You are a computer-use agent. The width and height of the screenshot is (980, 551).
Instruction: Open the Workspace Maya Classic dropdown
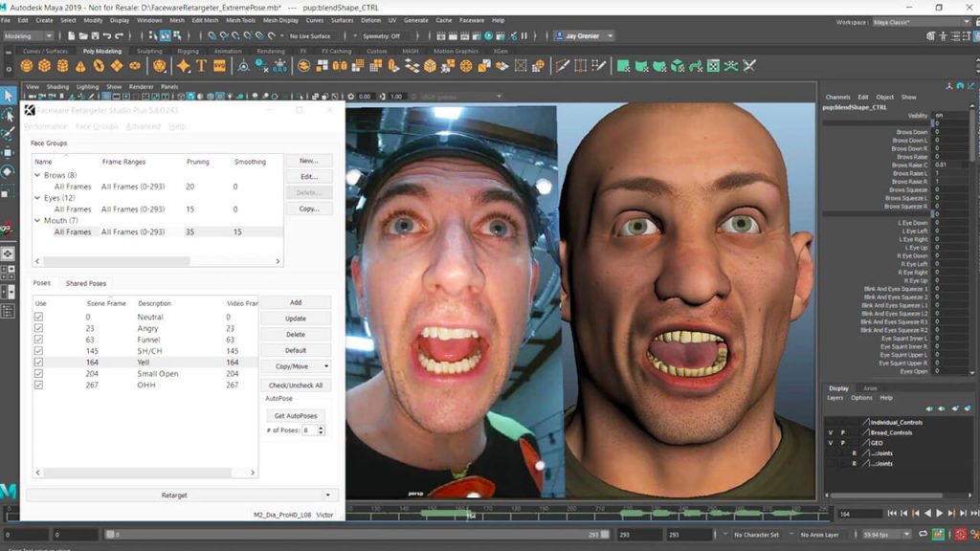[x=921, y=23]
